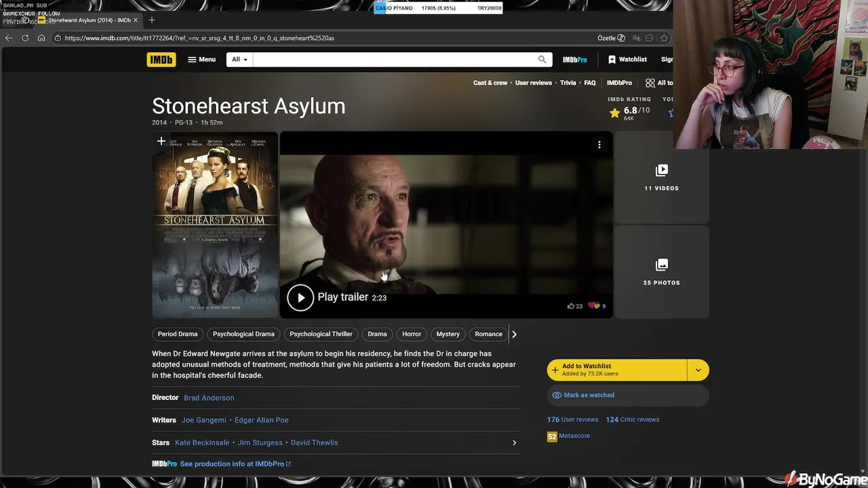Open writer Joe Gangemi's page
Screen dimensions: 868x488
(x=204, y=420)
